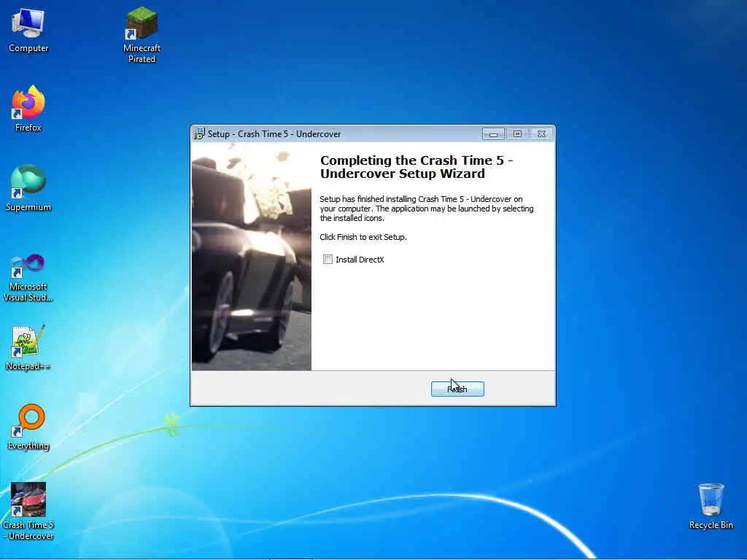Click the 'Install DirectX' label text
The width and height of the screenshot is (747, 560).
[360, 260]
